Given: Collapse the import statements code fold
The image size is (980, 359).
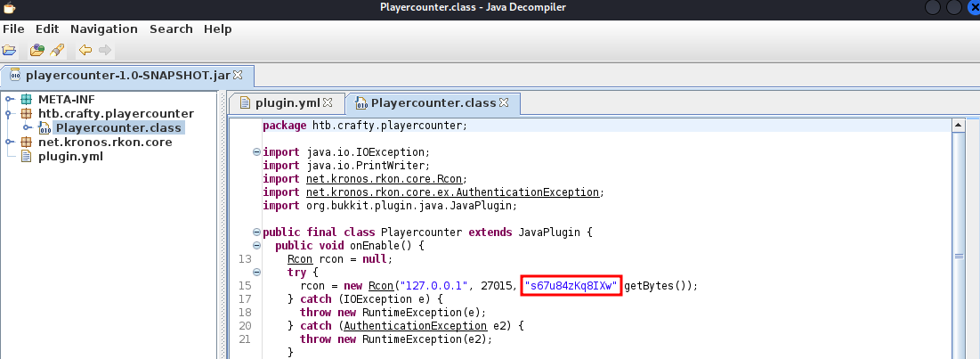Looking at the screenshot, I should [x=256, y=151].
